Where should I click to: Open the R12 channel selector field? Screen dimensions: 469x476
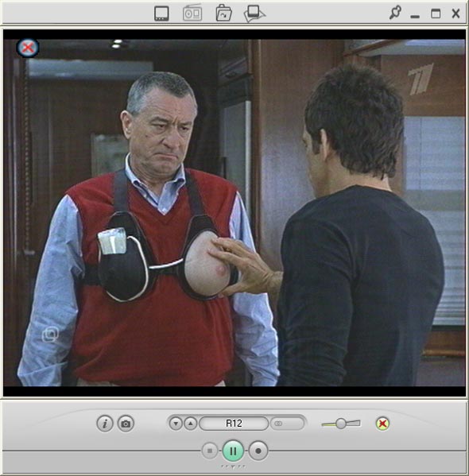234,424
